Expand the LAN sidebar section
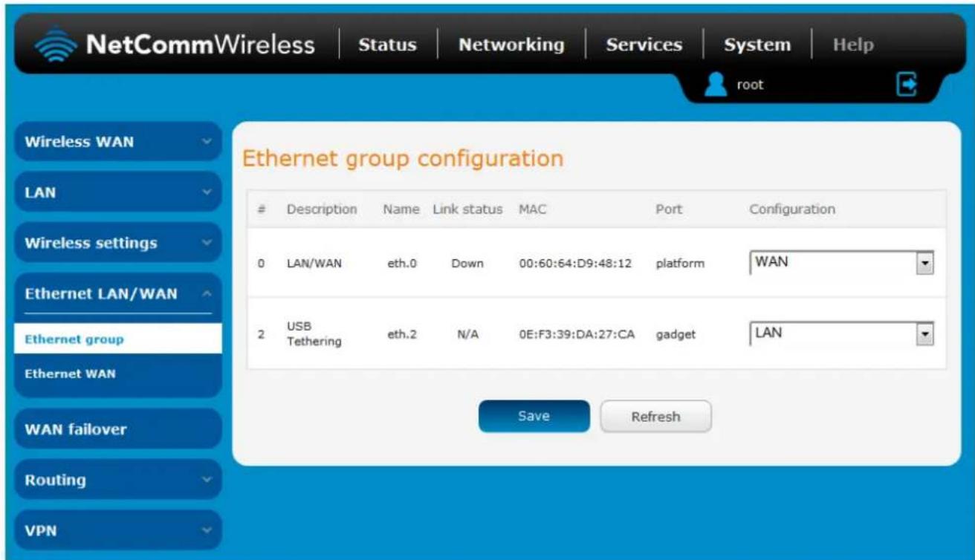Image resolution: width=975 pixels, height=560 pixels. click(118, 192)
